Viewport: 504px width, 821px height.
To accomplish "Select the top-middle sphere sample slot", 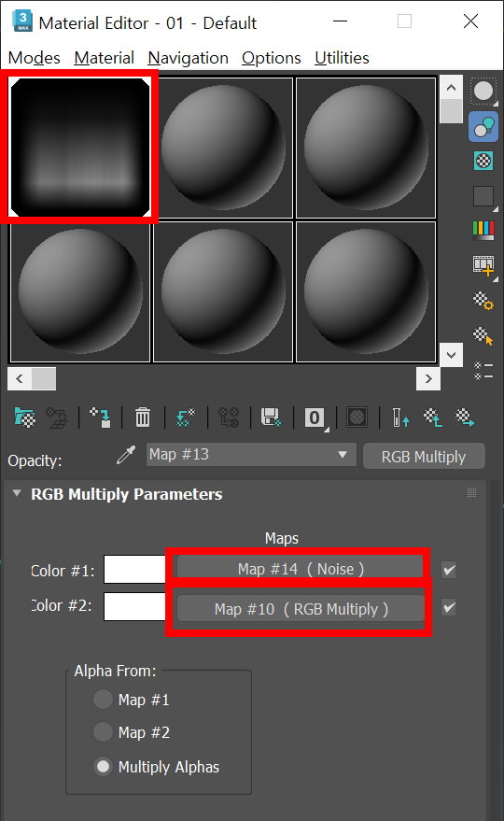I will [x=223, y=148].
